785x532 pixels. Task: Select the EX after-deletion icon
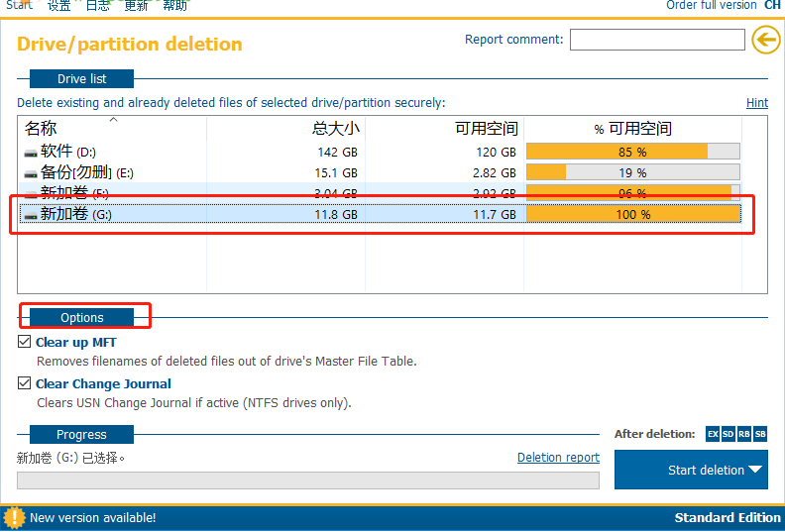pos(713,434)
